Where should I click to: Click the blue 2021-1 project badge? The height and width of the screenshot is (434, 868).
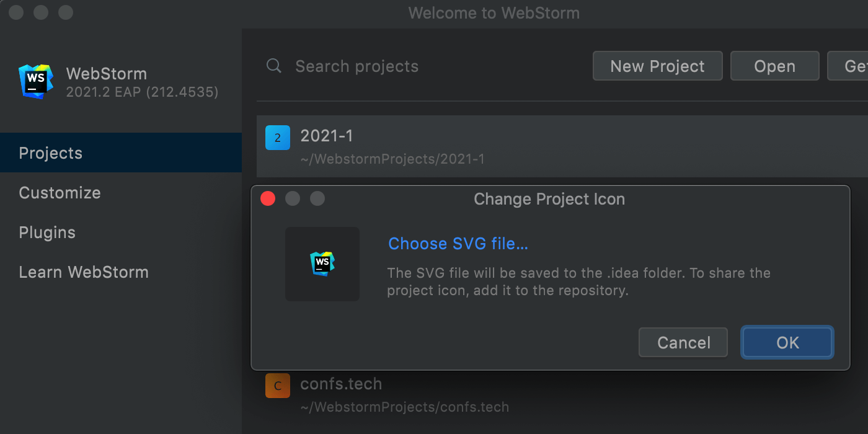click(x=278, y=138)
